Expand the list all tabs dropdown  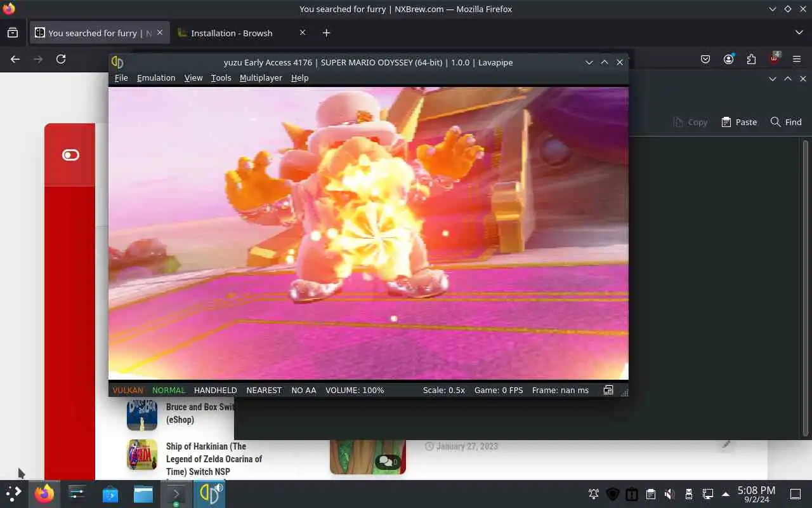799,32
